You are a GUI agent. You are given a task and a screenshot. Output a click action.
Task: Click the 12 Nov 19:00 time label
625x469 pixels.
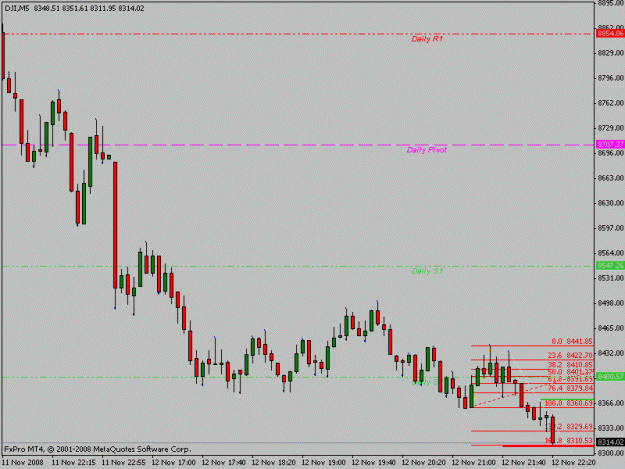pos(323,463)
